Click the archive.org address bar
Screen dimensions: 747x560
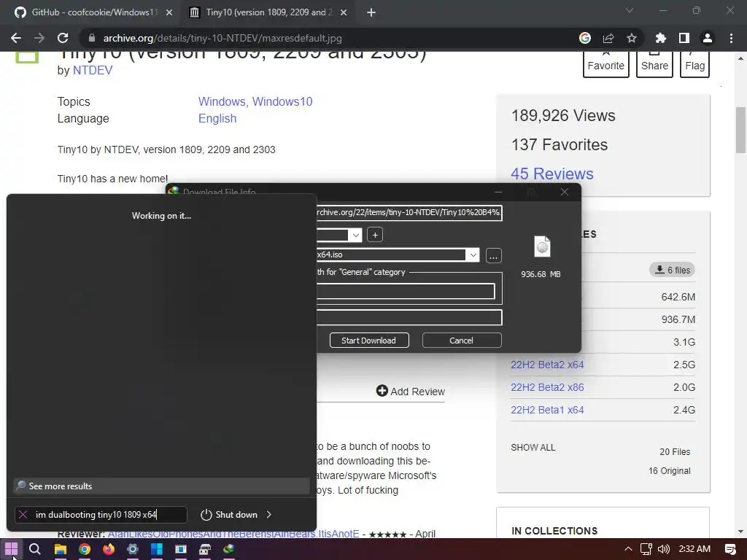[329, 38]
